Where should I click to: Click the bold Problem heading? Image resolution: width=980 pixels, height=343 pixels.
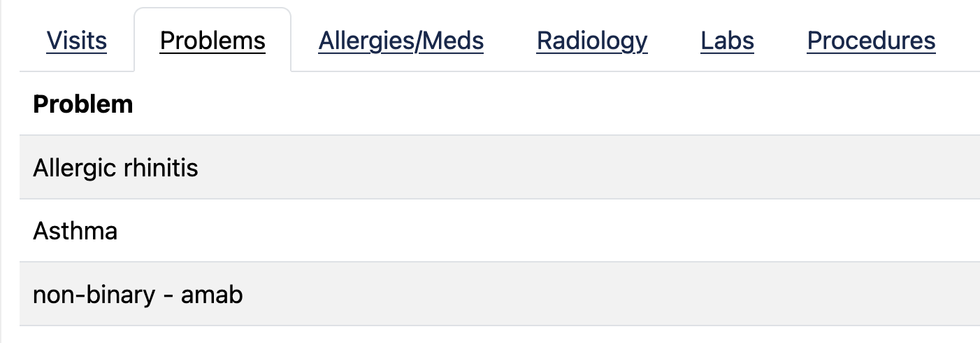coord(83,104)
